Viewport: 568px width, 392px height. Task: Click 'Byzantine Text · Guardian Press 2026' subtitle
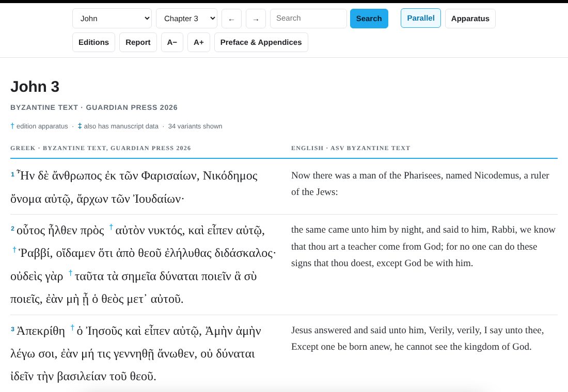coord(94,107)
